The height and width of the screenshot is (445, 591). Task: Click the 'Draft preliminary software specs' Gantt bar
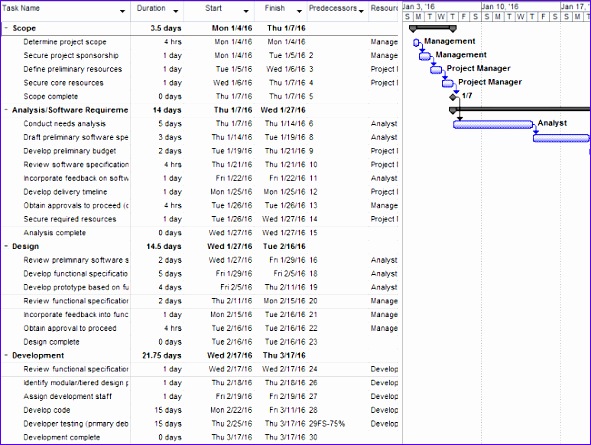(561, 138)
